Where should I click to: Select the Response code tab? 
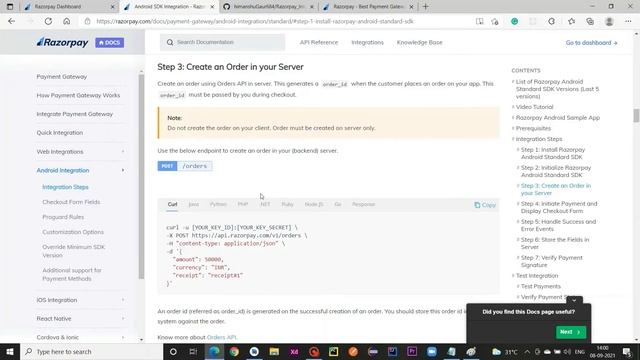point(363,204)
